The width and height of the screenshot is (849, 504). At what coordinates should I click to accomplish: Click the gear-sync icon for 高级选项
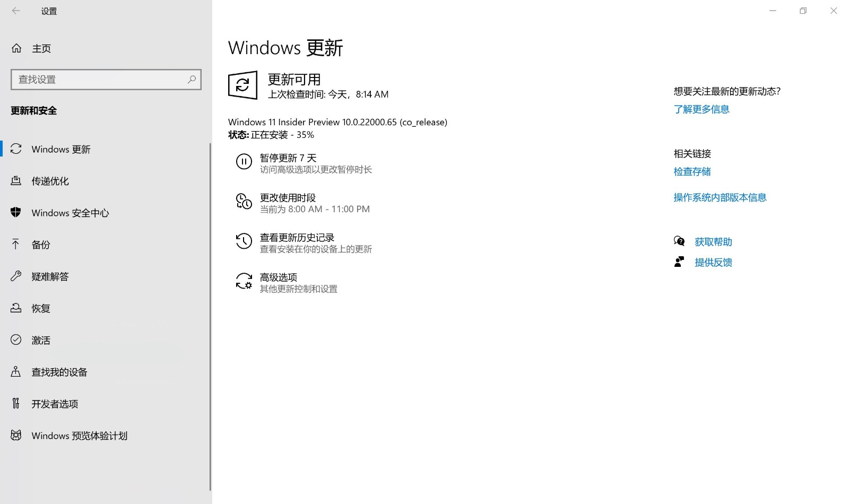244,281
